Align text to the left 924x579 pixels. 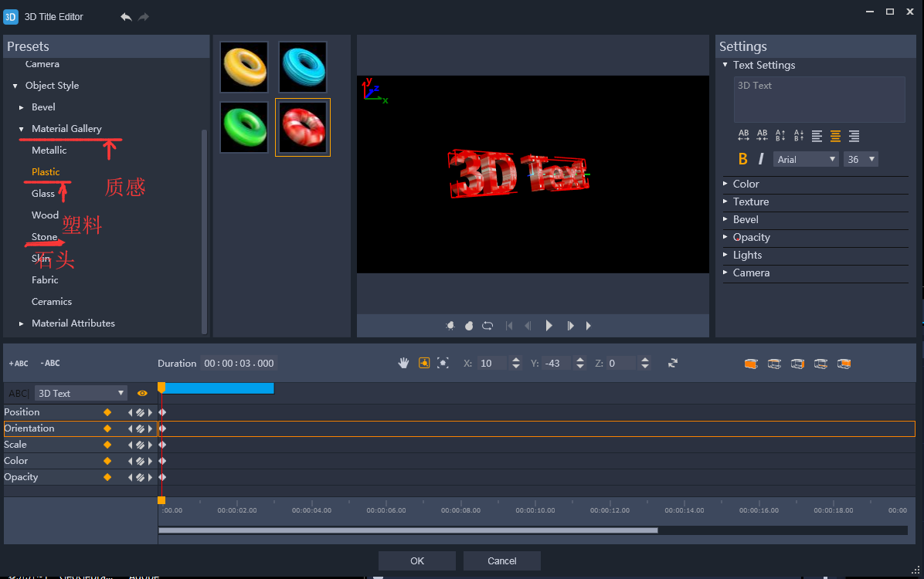pyautogui.click(x=817, y=136)
